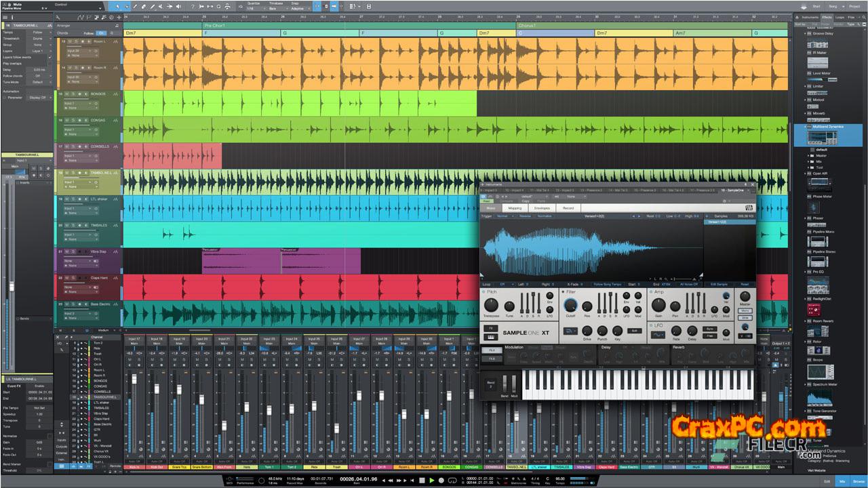Click the Mix button at bottom right

843,481
